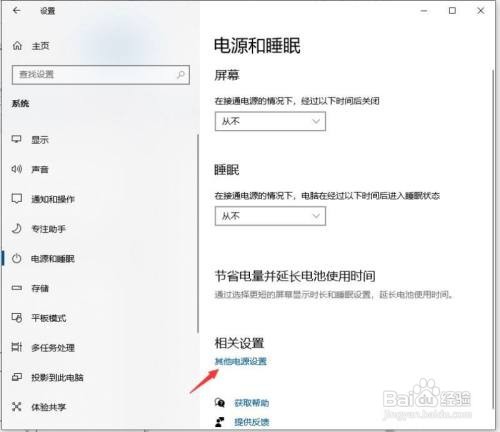
Task: Click the 多任务处理 icon
Action: [17, 347]
